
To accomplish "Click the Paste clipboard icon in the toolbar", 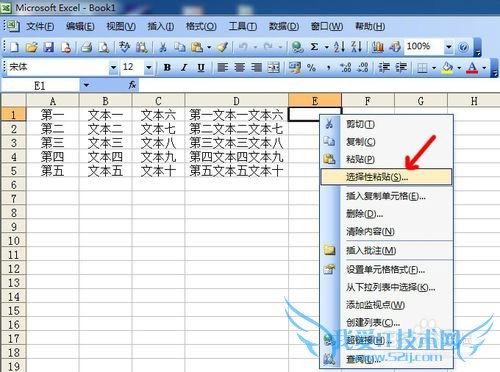I will tap(197, 47).
